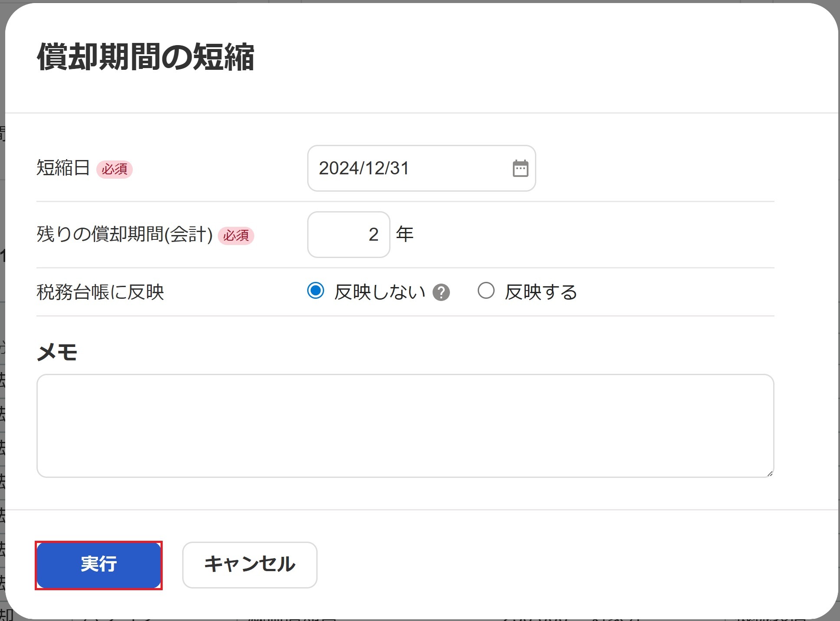Click the 必須 badge next to 短縮日
Screen dimensions: 840x621
pyautogui.click(x=115, y=169)
